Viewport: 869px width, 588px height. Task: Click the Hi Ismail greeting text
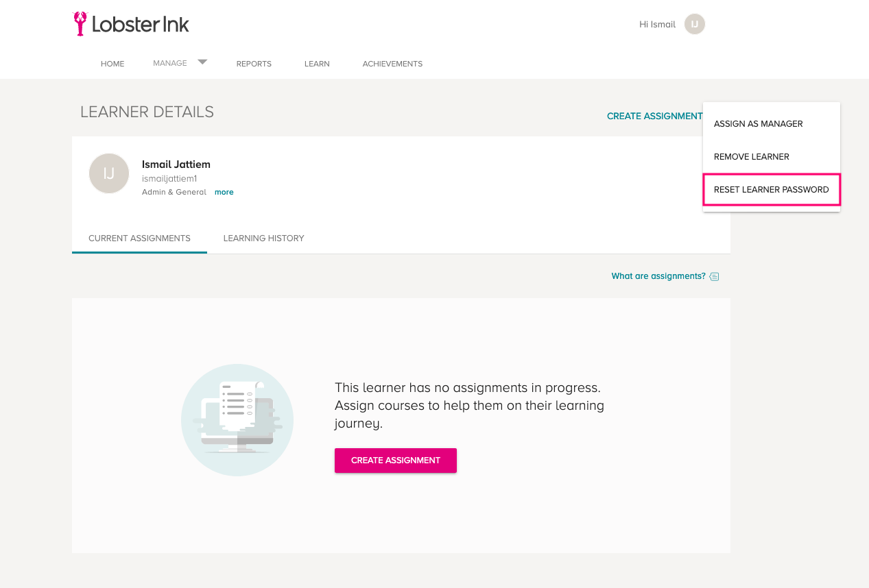tap(657, 25)
